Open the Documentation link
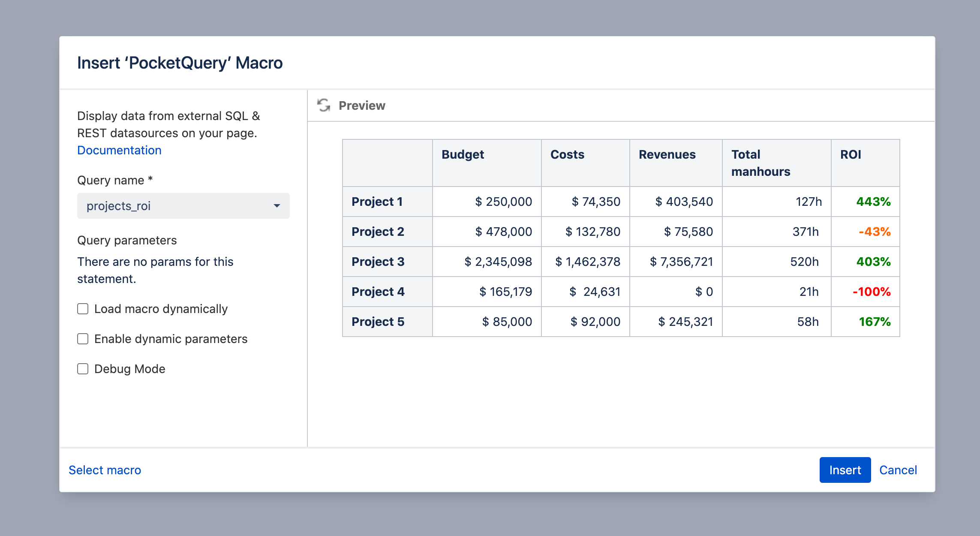Viewport: 980px width, 536px height. click(x=119, y=150)
